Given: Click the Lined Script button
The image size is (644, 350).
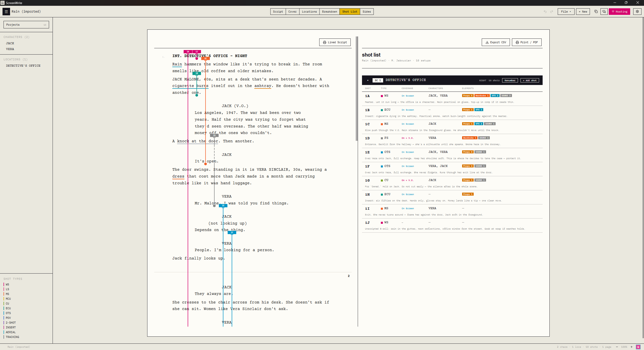Looking at the screenshot, I should pos(335,42).
